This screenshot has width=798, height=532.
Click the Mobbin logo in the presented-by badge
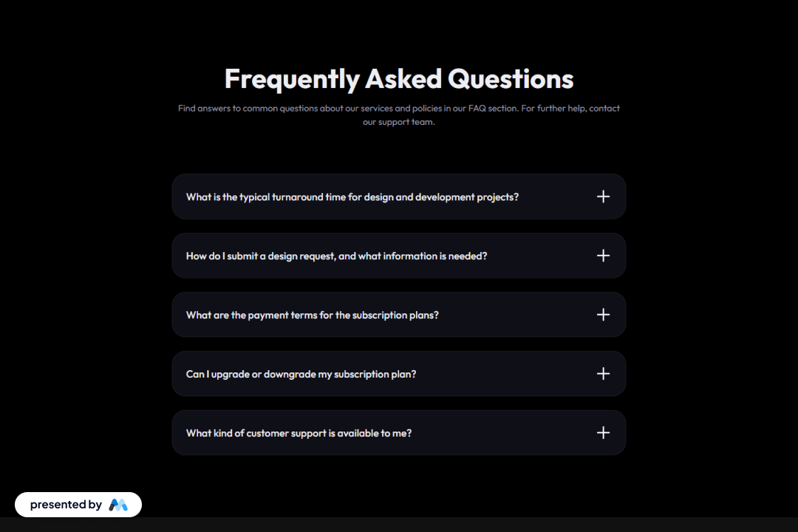(x=118, y=504)
